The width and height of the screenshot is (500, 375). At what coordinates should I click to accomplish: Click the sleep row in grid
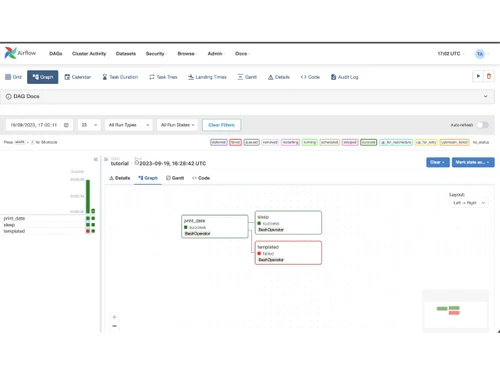pyautogui.click(x=49, y=225)
